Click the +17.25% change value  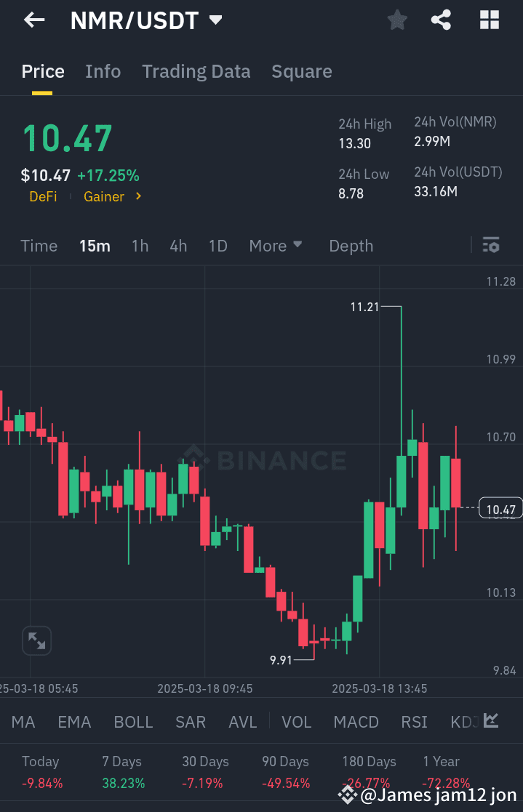pyautogui.click(x=108, y=175)
